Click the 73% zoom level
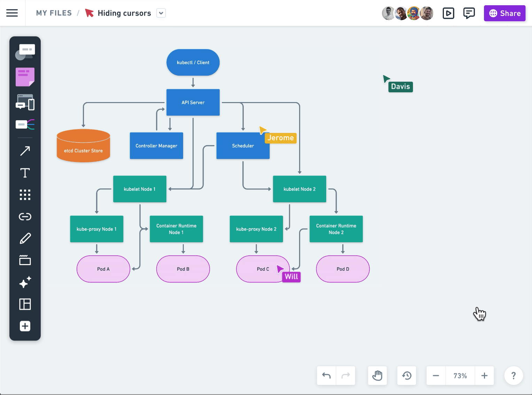 (x=460, y=375)
